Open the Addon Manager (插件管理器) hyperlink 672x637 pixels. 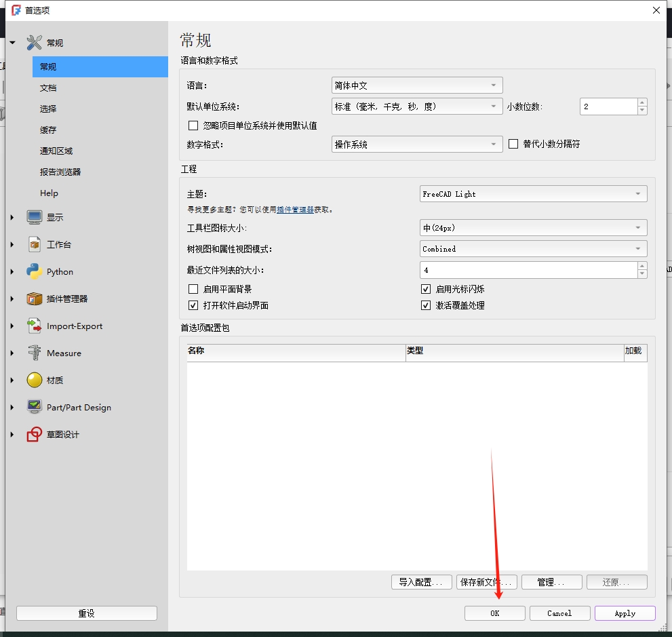[x=295, y=210]
